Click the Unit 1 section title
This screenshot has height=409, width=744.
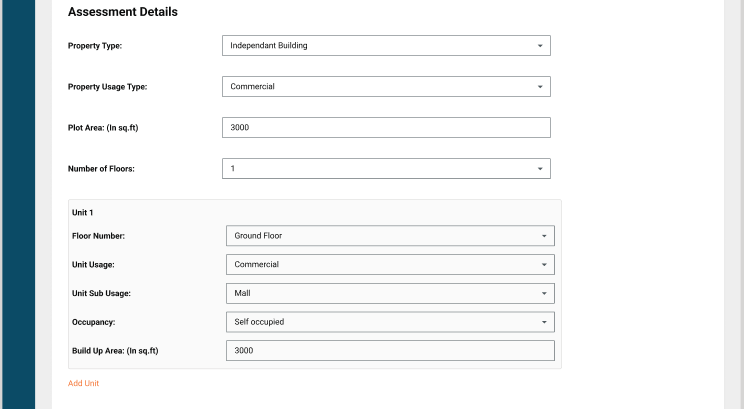click(83, 213)
